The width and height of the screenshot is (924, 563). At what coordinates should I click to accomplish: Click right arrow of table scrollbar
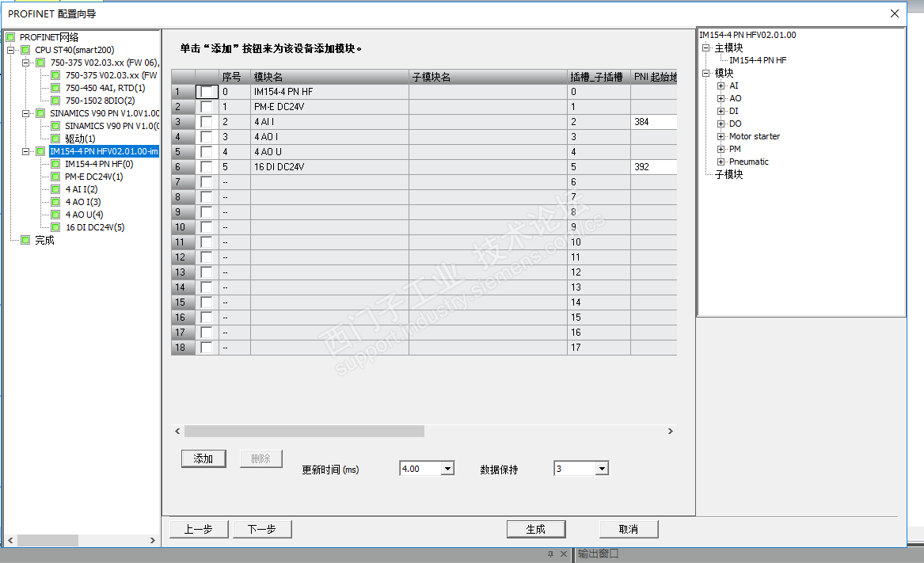pos(671,432)
